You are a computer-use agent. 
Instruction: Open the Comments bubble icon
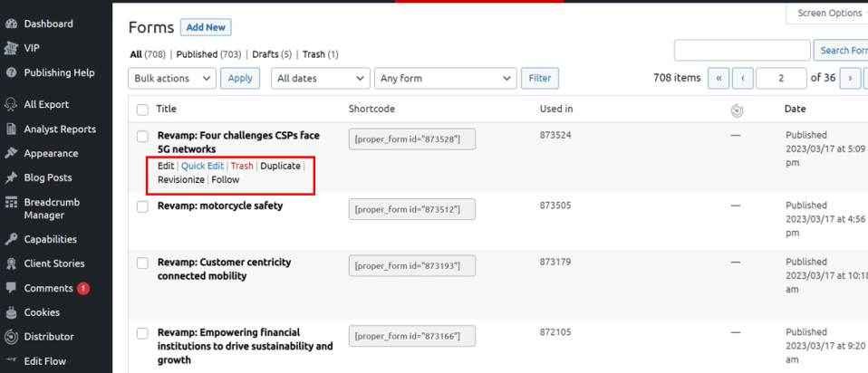tap(11, 288)
